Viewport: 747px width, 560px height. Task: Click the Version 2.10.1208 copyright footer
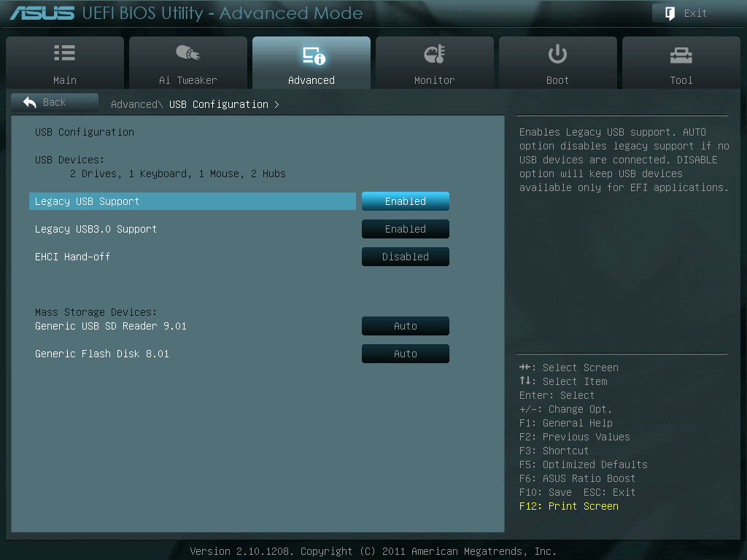click(373, 551)
